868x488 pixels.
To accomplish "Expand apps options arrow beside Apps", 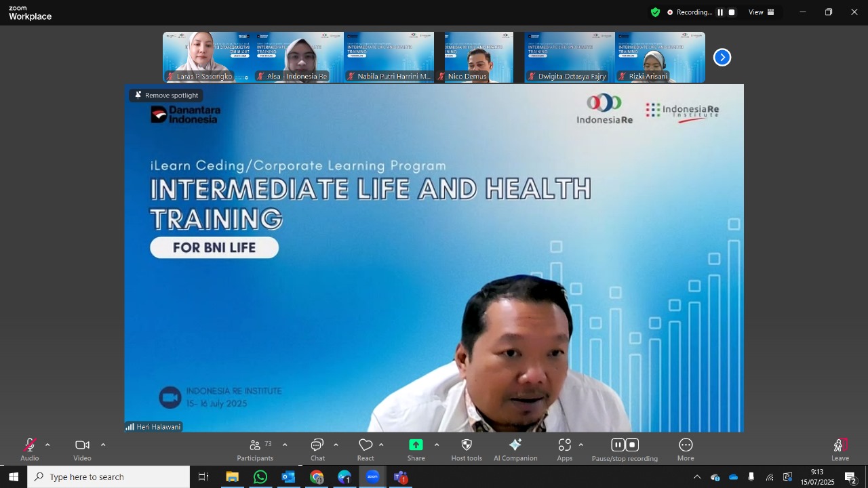I will (580, 445).
